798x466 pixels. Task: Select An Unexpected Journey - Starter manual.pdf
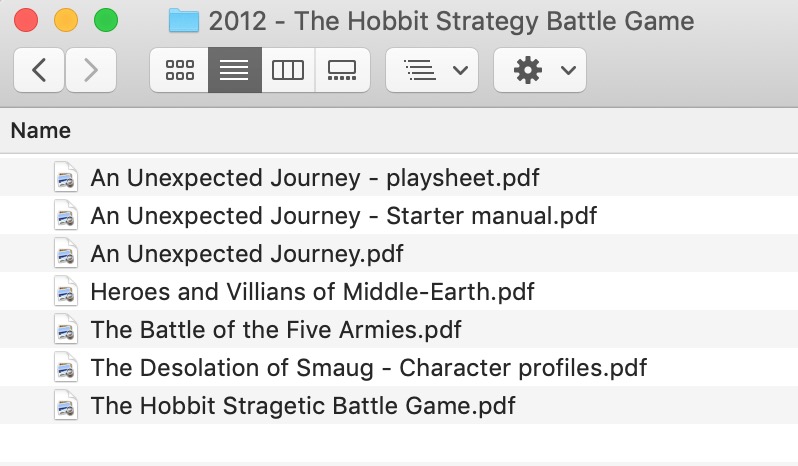coord(343,215)
